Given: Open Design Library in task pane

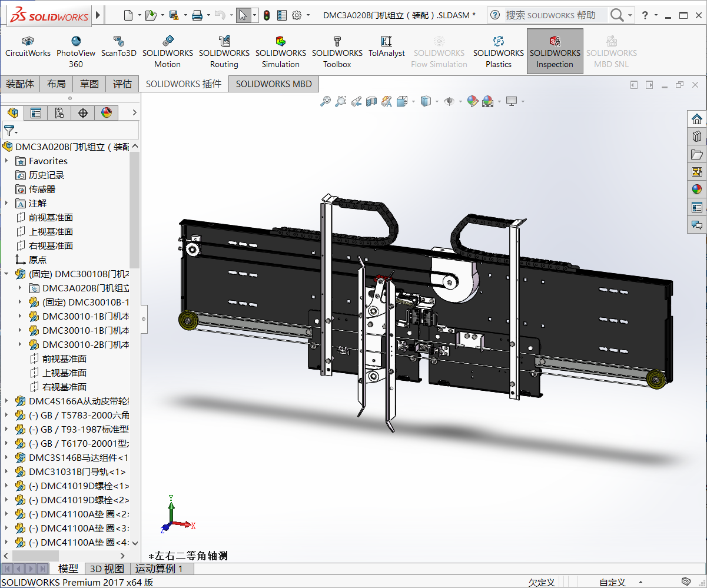Looking at the screenshot, I should (697, 137).
